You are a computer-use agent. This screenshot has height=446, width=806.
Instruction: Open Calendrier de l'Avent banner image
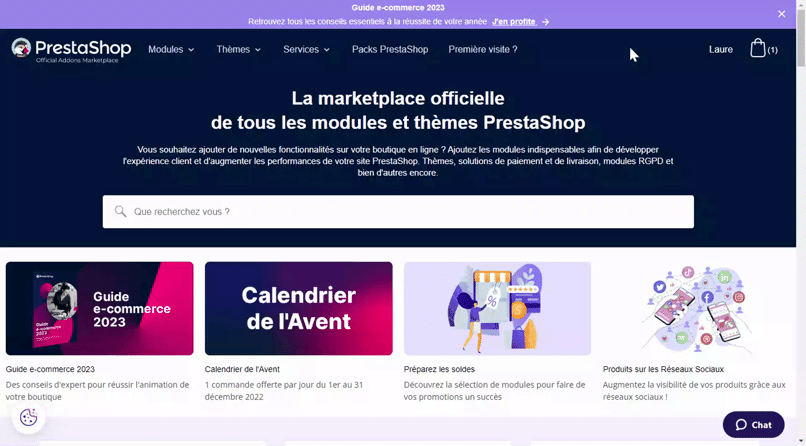tap(299, 308)
